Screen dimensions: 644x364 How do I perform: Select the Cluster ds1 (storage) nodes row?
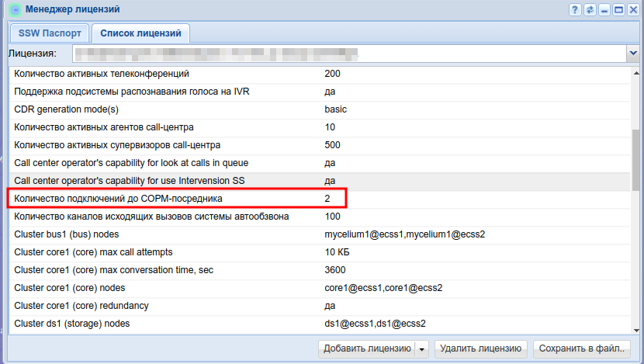[320, 324]
